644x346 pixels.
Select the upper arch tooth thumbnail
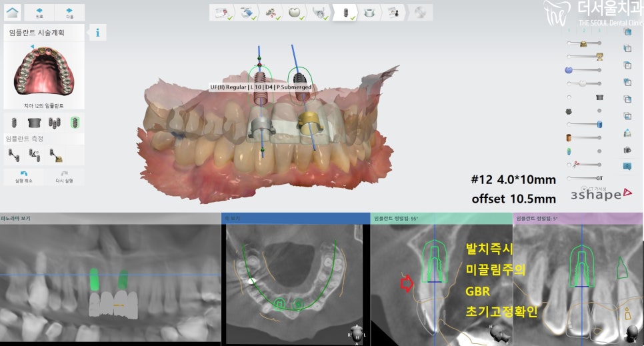click(41, 73)
